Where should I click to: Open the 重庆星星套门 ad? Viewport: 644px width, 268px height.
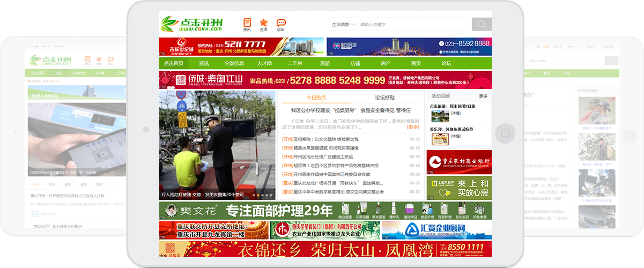(325, 230)
